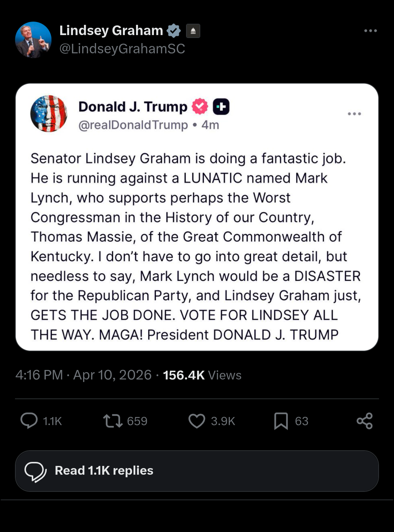The image size is (394, 532).
Task: Repost this post with the retweet icon
Action: pos(113,421)
